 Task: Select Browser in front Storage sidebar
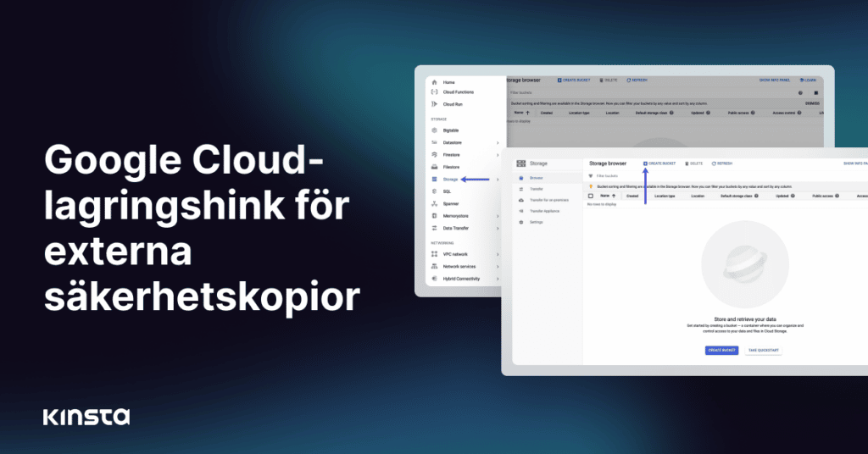537,178
